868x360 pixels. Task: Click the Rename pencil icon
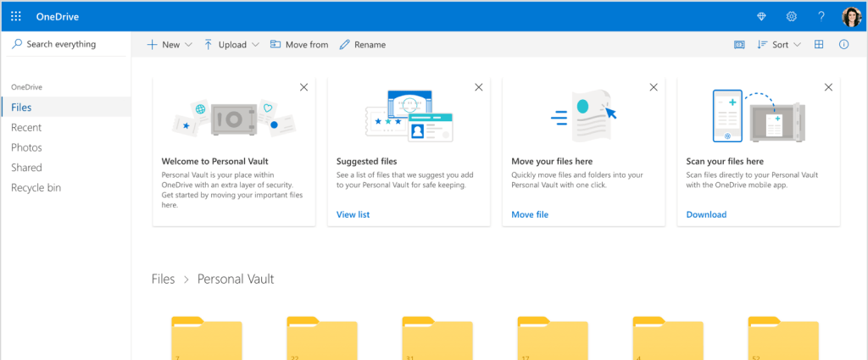coord(344,45)
